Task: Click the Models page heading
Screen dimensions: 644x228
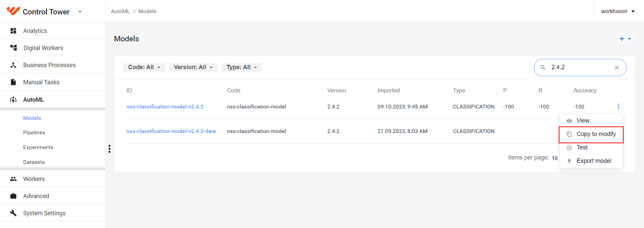Action: click(x=126, y=39)
